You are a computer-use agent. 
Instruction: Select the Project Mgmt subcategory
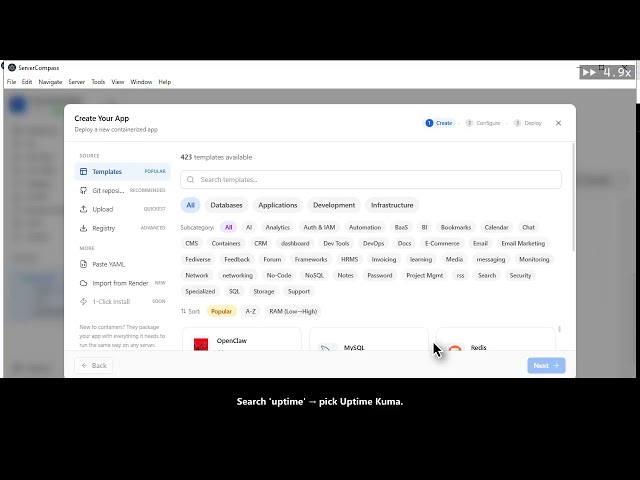424,275
